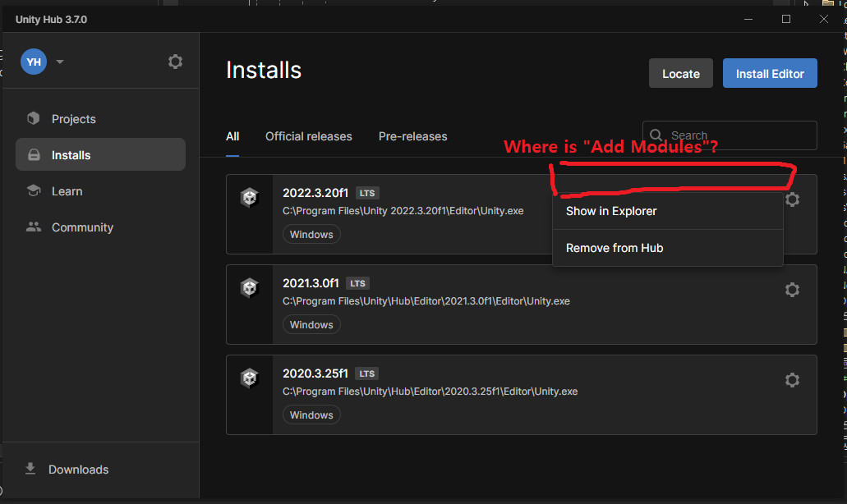Click the 2020.3.25f1 install path text
Image resolution: width=847 pixels, height=504 pixels.
pos(430,392)
